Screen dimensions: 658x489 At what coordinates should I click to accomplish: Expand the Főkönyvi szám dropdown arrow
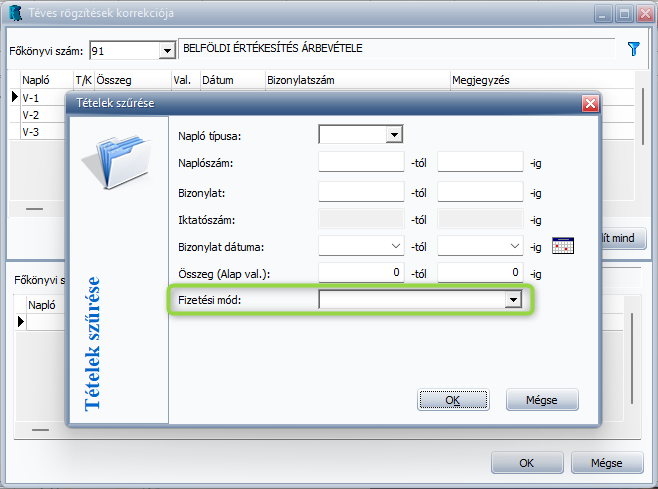tap(167, 51)
